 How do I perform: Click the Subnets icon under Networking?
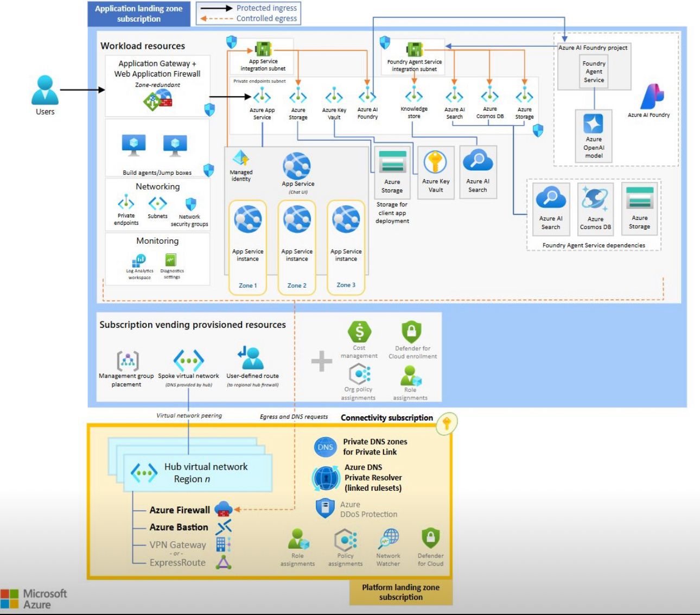158,204
